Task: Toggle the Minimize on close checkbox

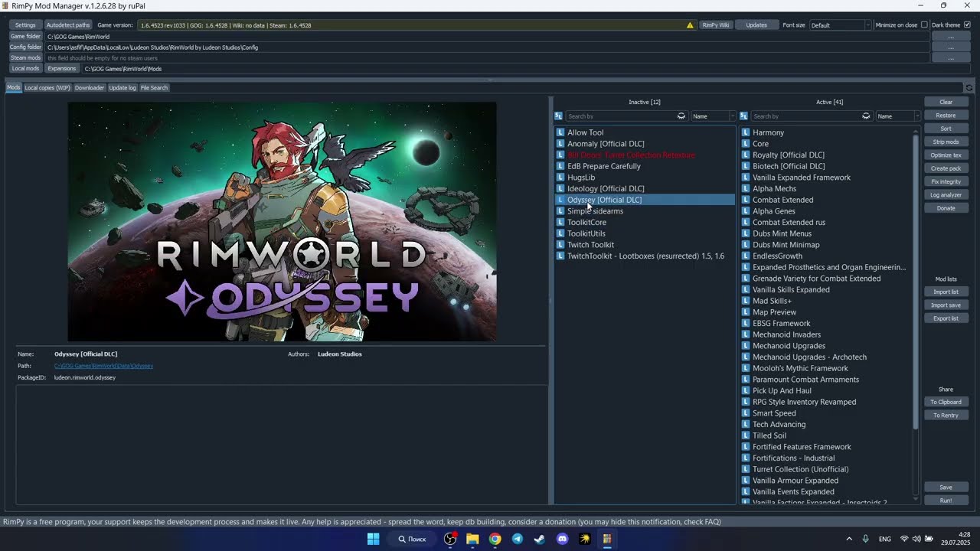Action: (x=924, y=25)
